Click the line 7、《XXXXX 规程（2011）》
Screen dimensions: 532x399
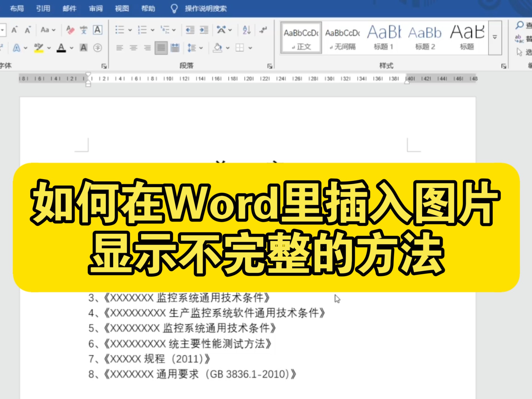pyautogui.click(x=149, y=359)
